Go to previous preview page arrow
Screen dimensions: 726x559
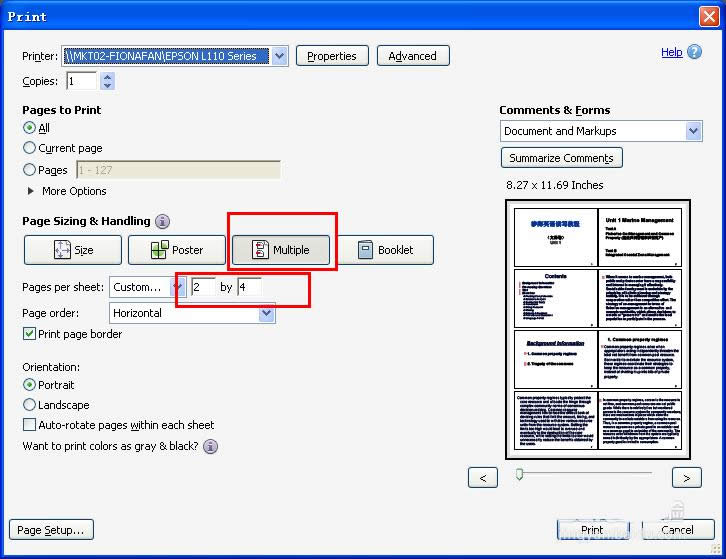pos(483,478)
